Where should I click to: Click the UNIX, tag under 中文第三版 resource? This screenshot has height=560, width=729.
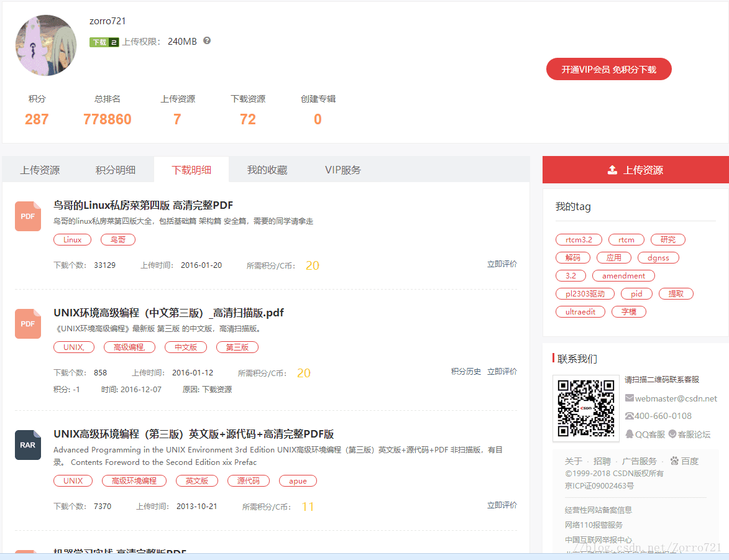tap(74, 347)
